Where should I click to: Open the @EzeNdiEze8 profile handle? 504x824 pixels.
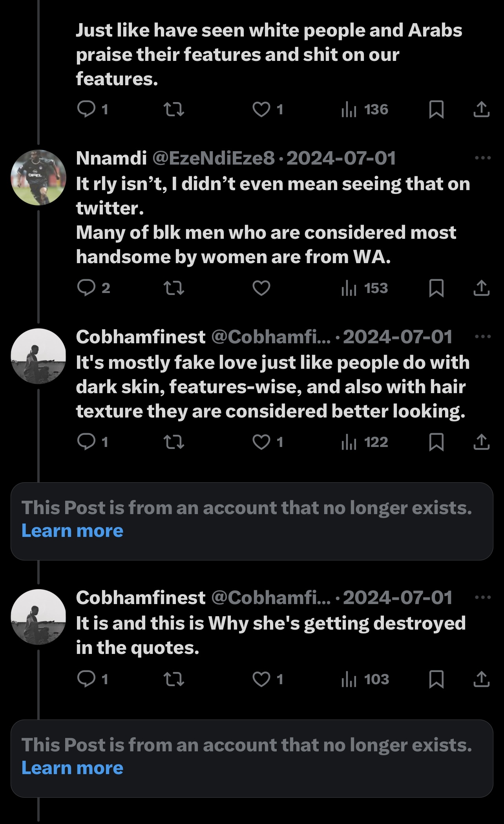(x=213, y=158)
